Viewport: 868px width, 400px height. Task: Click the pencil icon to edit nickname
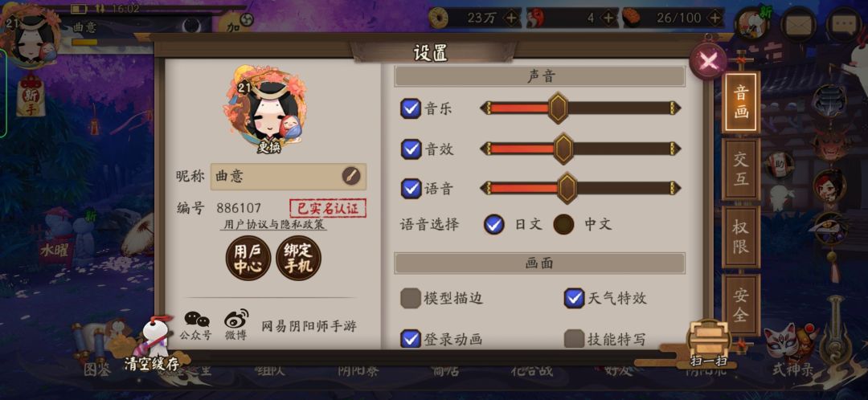[x=351, y=177]
